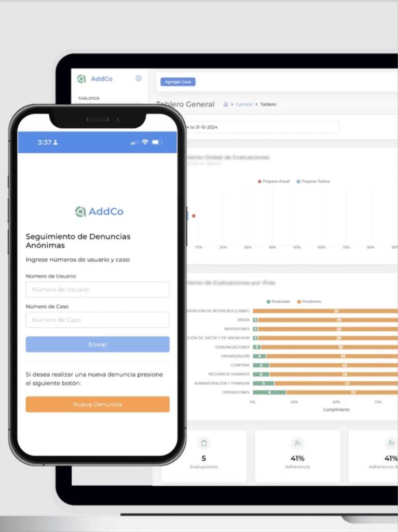The image size is (398, 532).
Task: Click the clipboard icon above 5 Evaluaciones
Action: 204,443
